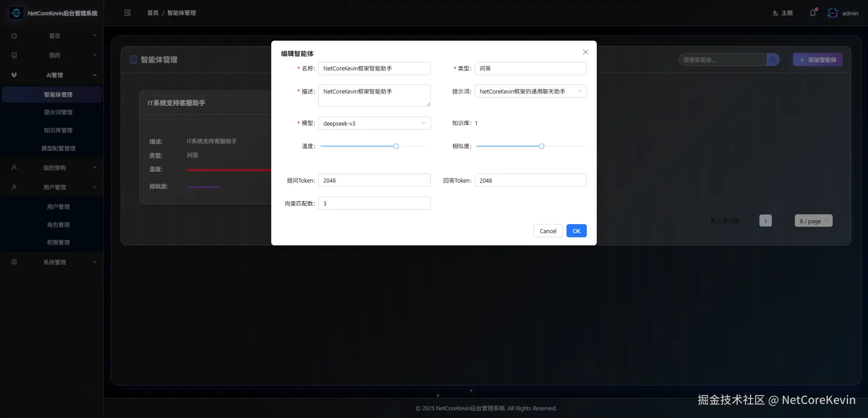Click the OK button to save
The height and width of the screenshot is (418, 868).
(576, 230)
